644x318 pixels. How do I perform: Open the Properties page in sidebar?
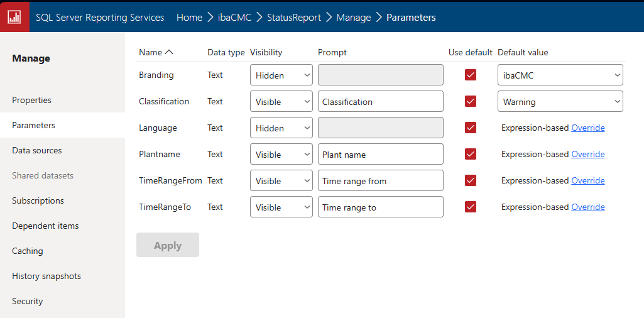(32, 100)
